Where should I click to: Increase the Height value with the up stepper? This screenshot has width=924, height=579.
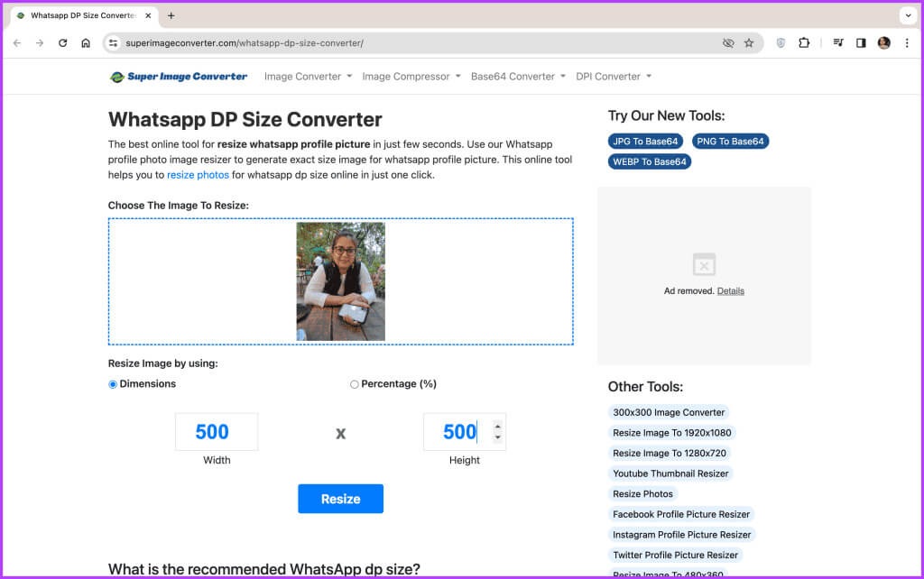tap(497, 426)
